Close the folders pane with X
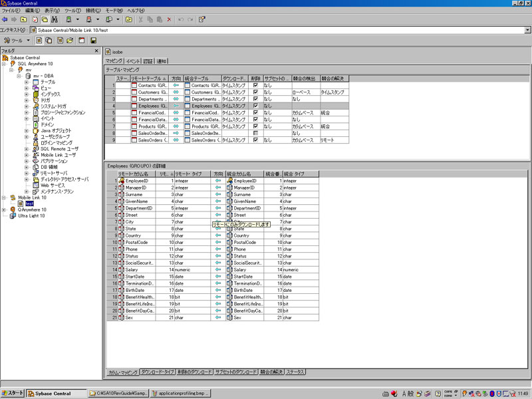Image resolution: width=532 pixels, height=399 pixels. point(96,51)
